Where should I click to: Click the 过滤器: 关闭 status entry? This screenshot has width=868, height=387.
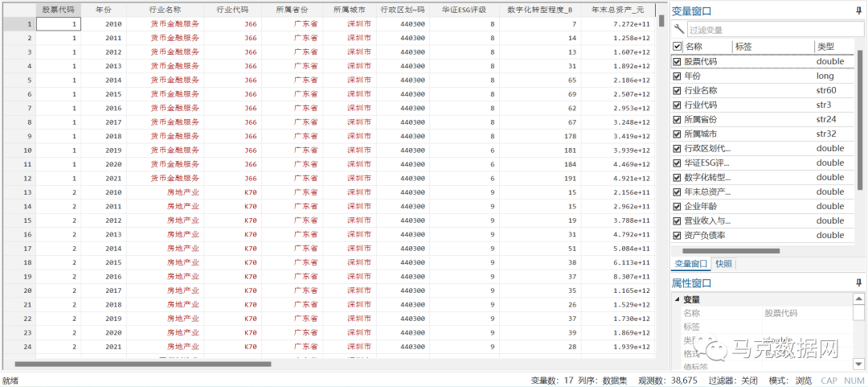click(732, 381)
